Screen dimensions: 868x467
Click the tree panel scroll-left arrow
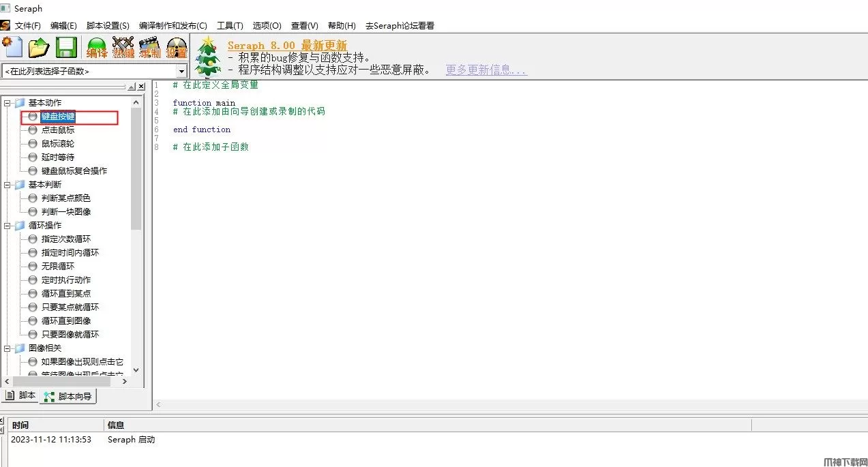click(x=7, y=381)
